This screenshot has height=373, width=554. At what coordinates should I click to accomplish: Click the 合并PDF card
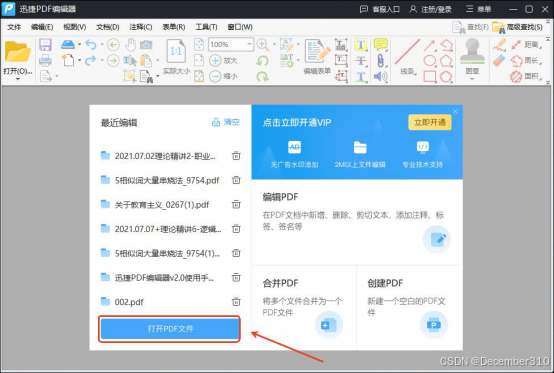pyautogui.click(x=304, y=308)
